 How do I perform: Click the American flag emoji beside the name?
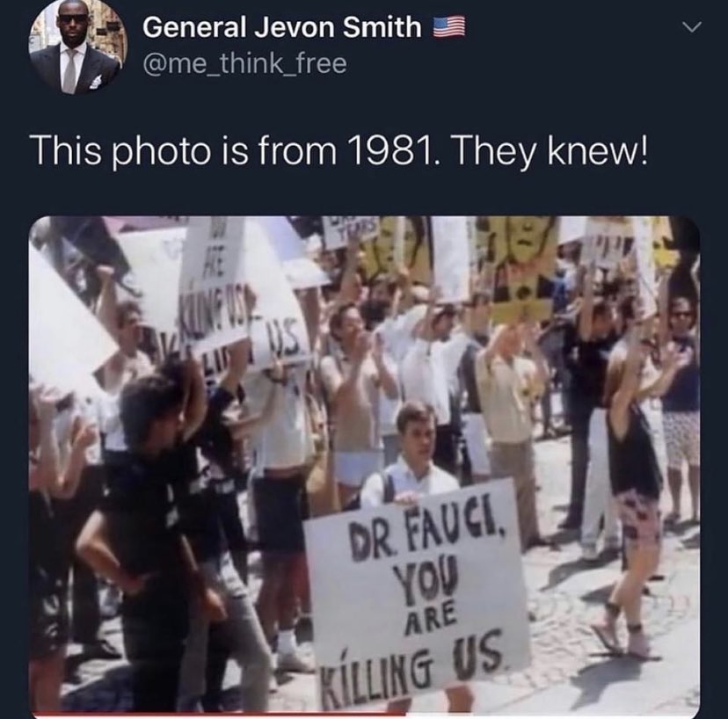(449, 27)
